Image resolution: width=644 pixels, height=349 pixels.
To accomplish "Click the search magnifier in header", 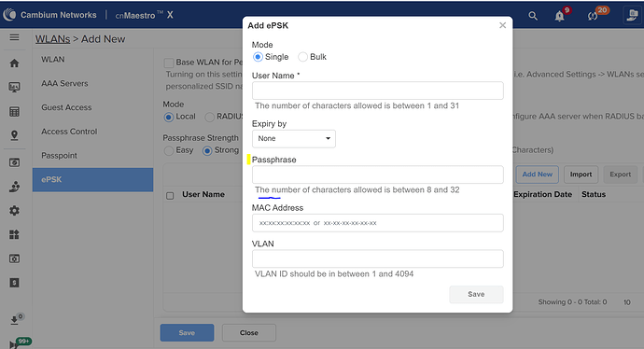I will tap(533, 16).
